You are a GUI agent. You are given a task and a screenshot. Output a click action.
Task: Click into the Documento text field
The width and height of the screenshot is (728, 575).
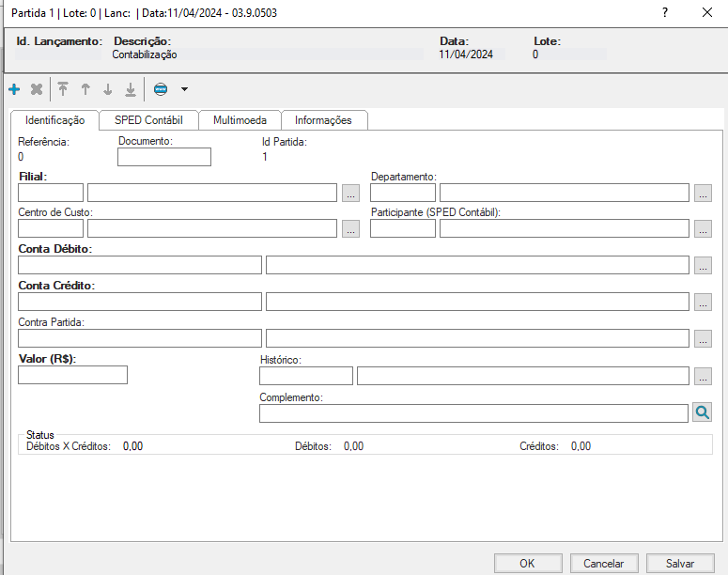click(x=164, y=157)
